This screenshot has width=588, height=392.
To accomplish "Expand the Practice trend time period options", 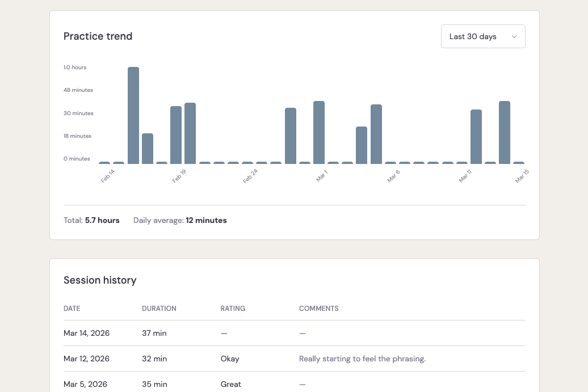I will [x=483, y=36].
